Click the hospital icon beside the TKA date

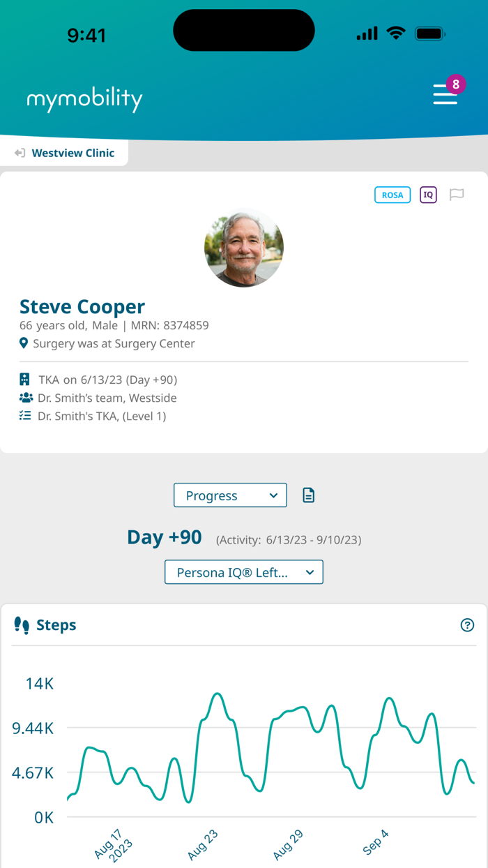(24, 379)
